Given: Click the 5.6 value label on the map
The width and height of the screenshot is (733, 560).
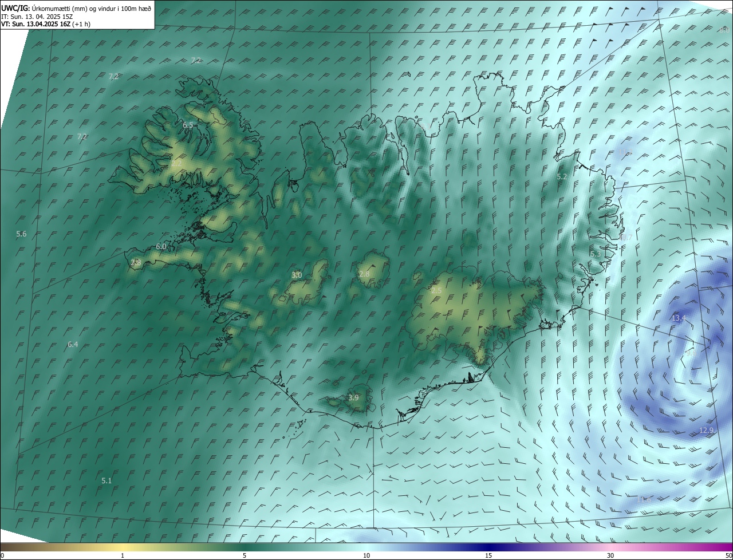Looking at the screenshot, I should pyautogui.click(x=21, y=234).
